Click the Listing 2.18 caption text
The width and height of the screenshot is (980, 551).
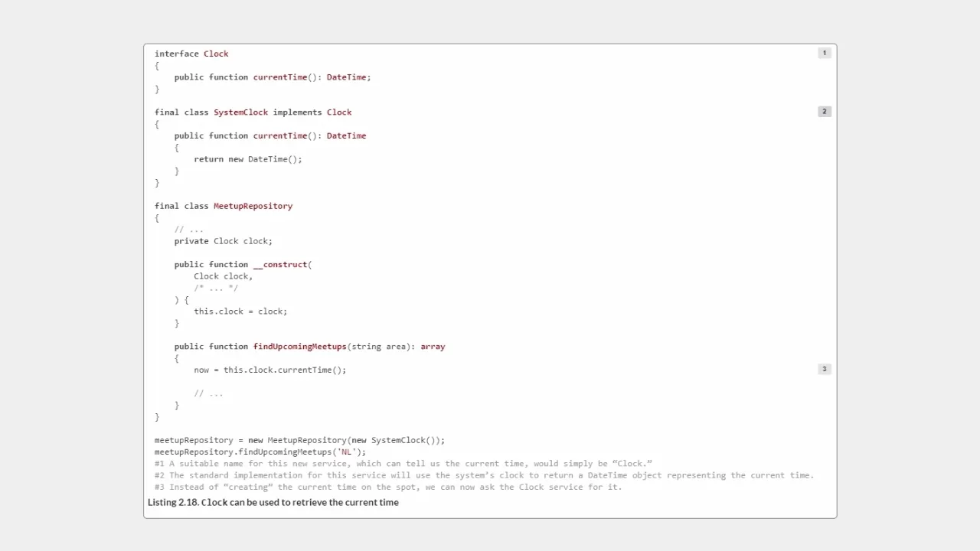(273, 502)
